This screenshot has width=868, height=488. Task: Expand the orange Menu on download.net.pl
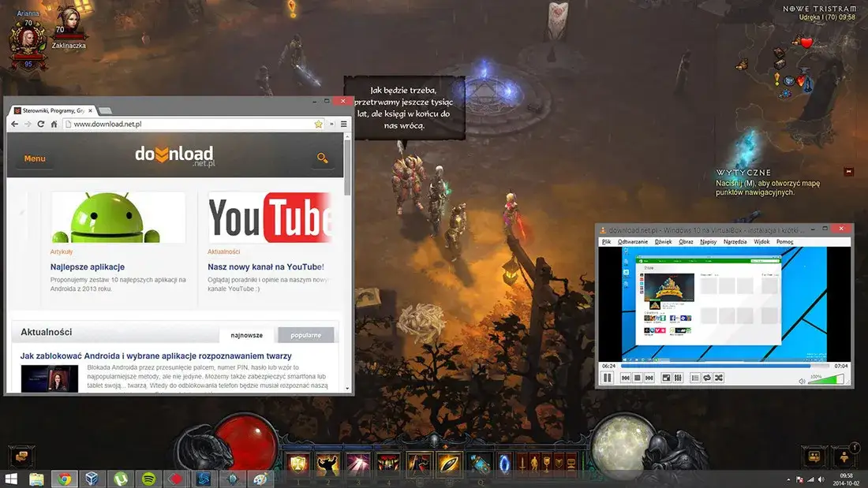coord(35,158)
